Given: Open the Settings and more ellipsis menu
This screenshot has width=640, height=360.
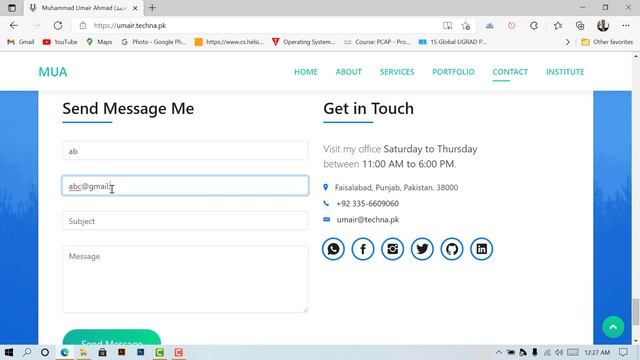Looking at the screenshot, I should 626,26.
